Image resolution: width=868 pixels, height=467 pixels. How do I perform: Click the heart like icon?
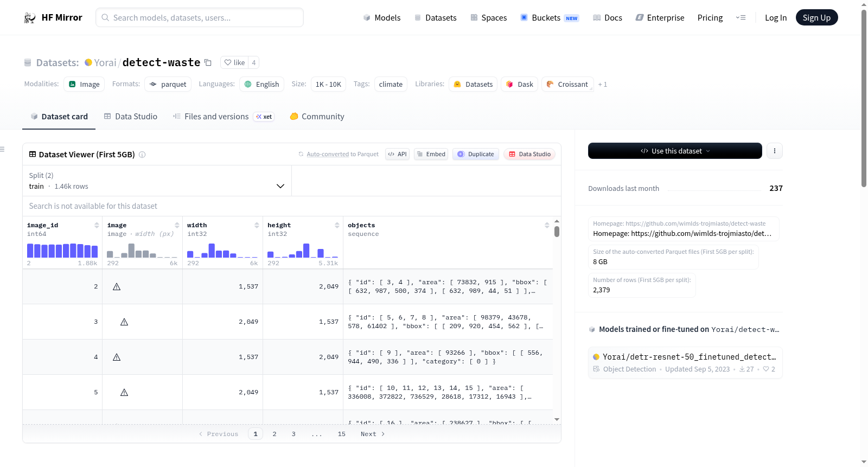tap(228, 62)
